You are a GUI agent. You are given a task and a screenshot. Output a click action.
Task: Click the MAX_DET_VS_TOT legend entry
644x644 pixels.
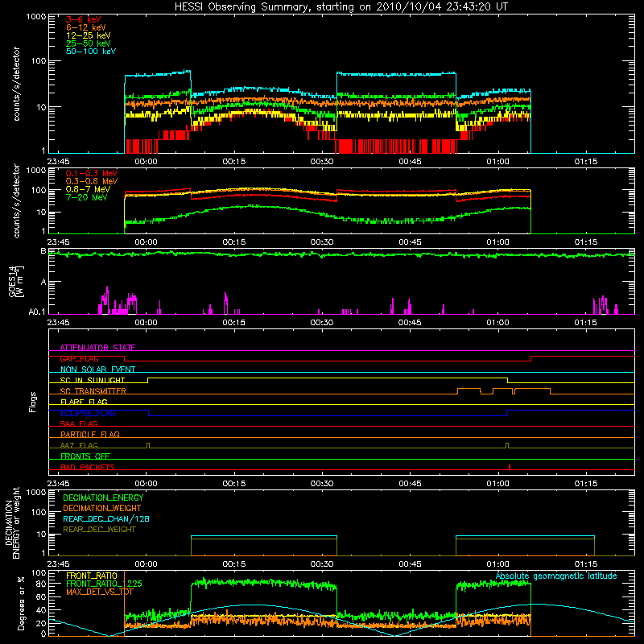100,592
